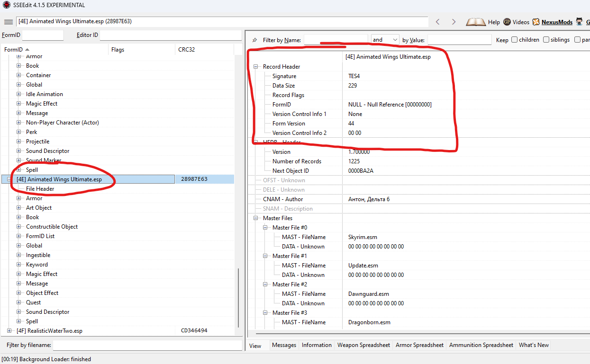Select the Number of Records row
Viewport: 590px width, 364px height.
(419, 161)
